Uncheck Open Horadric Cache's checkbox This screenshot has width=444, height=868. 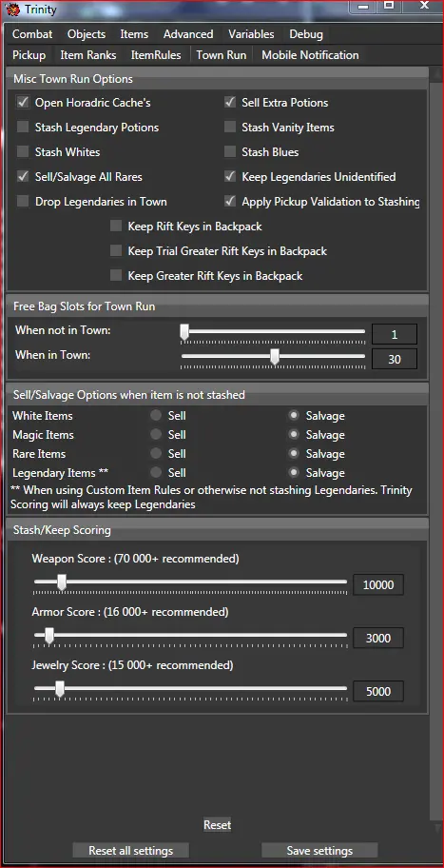coord(23,103)
